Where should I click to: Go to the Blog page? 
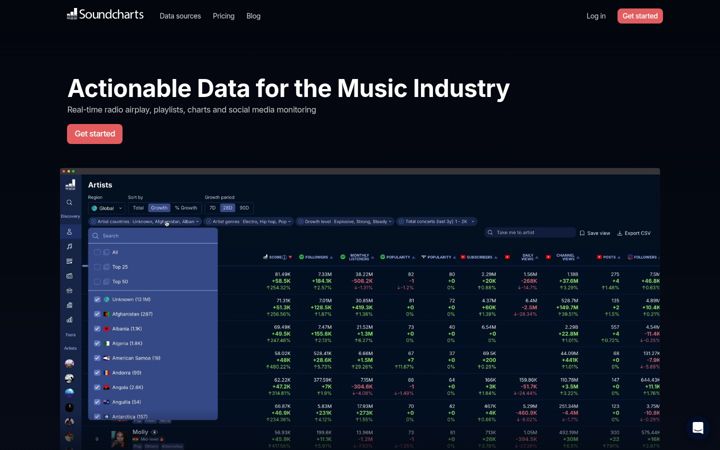pyautogui.click(x=253, y=16)
